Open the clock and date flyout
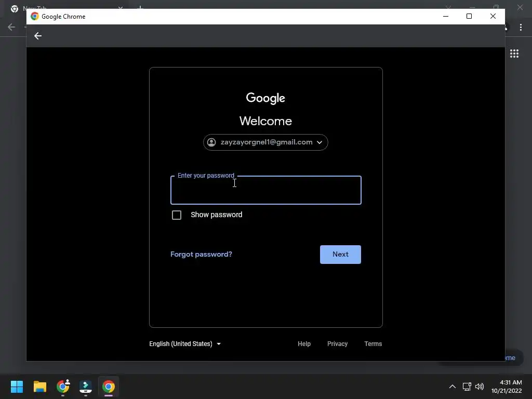 click(x=507, y=387)
